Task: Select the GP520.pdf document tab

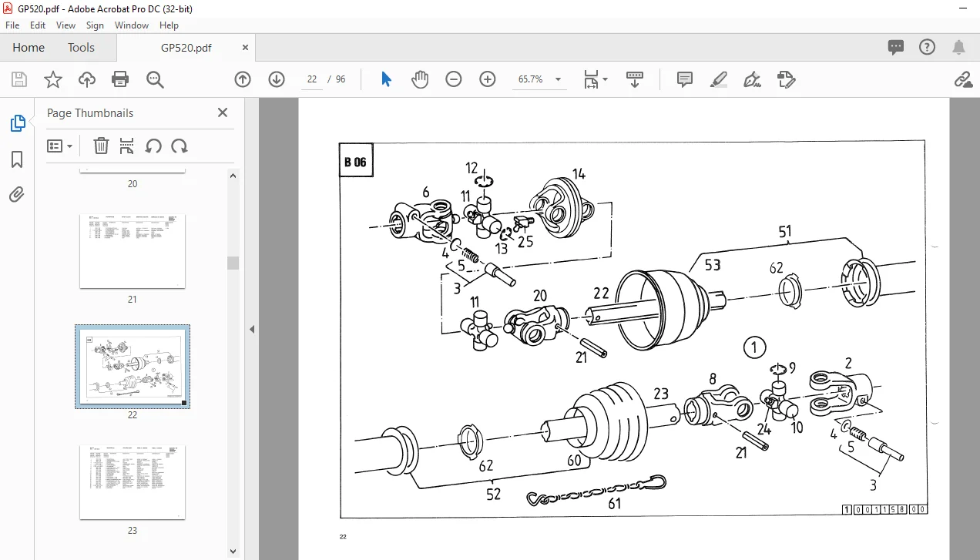Action: tap(186, 48)
